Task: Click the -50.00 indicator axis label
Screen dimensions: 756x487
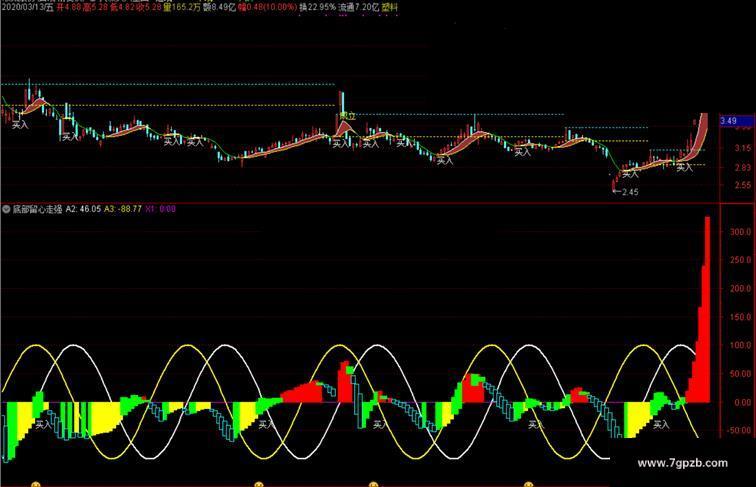Action: pyautogui.click(x=739, y=430)
